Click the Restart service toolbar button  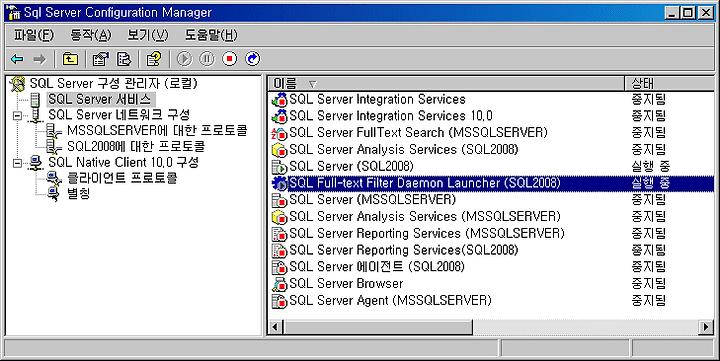[x=253, y=59]
